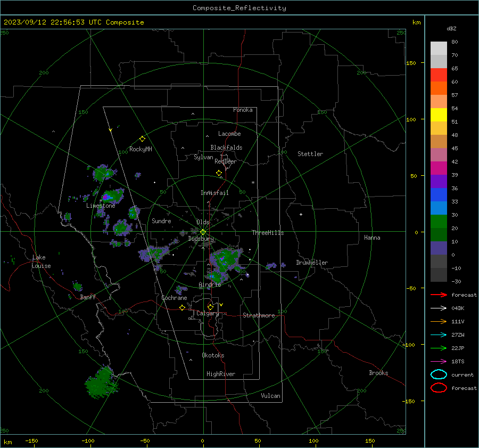479x448 pixels.
Task: Click the Composite_Reflectivity title
Action: coord(239,8)
